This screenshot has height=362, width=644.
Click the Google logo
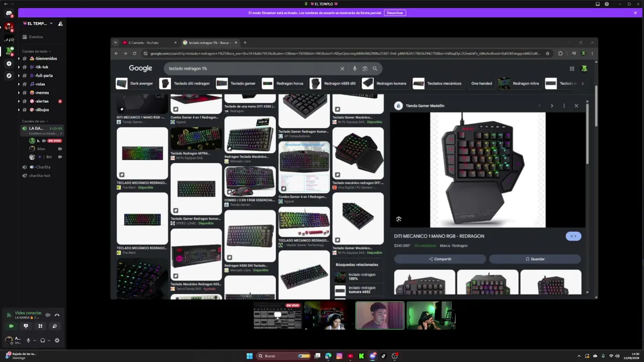click(140, 68)
